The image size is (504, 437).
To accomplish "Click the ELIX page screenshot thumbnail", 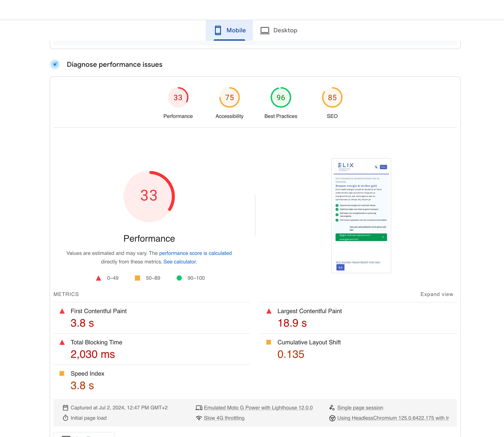I will 361,216.
